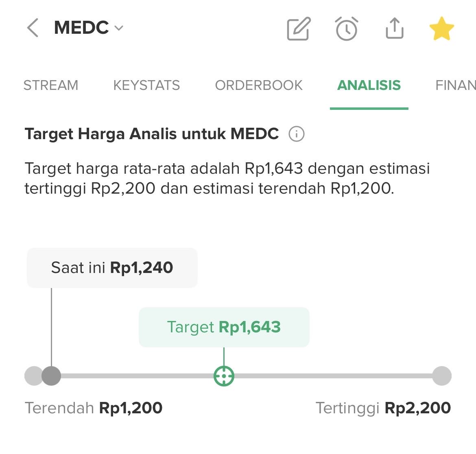Select the Target Rp1,643 badge
This screenshot has height=454, width=476.
(224, 327)
